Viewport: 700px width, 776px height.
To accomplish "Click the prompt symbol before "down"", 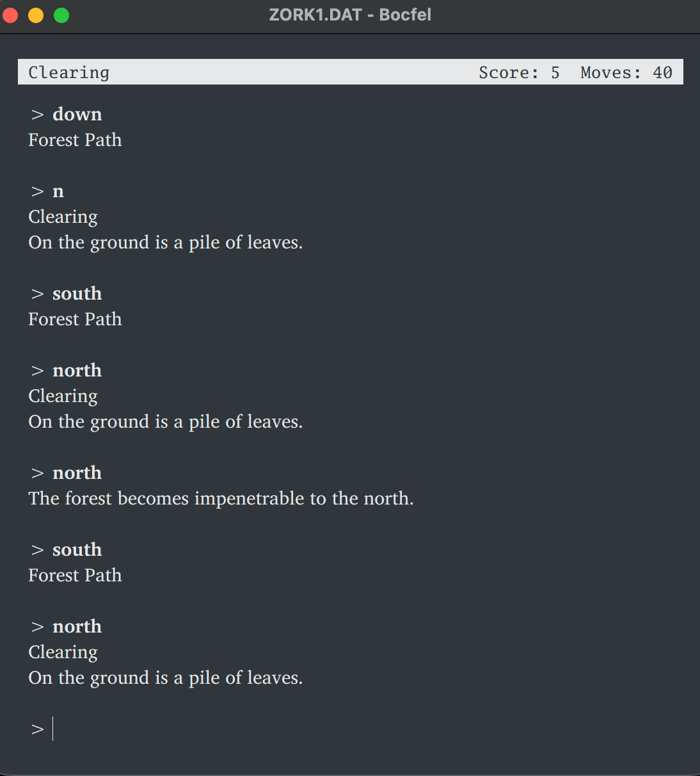I will pos(37,115).
